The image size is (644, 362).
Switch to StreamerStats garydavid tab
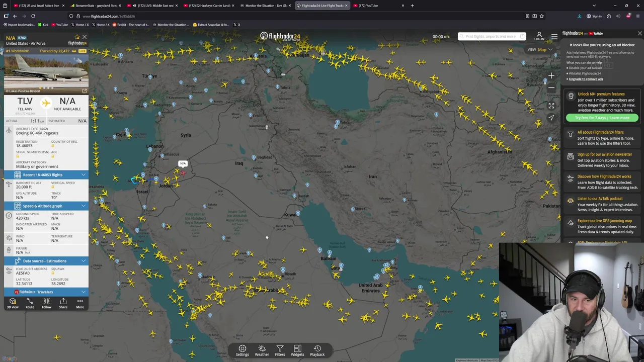[x=96, y=6]
